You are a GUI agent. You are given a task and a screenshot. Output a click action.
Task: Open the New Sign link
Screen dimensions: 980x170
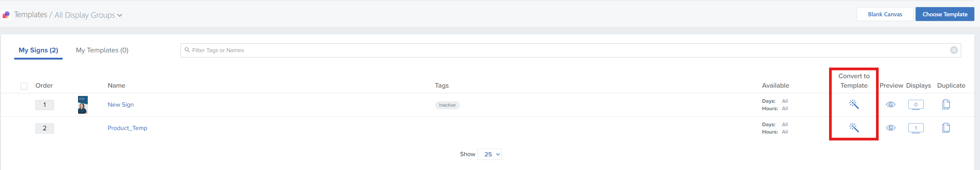coord(121,105)
